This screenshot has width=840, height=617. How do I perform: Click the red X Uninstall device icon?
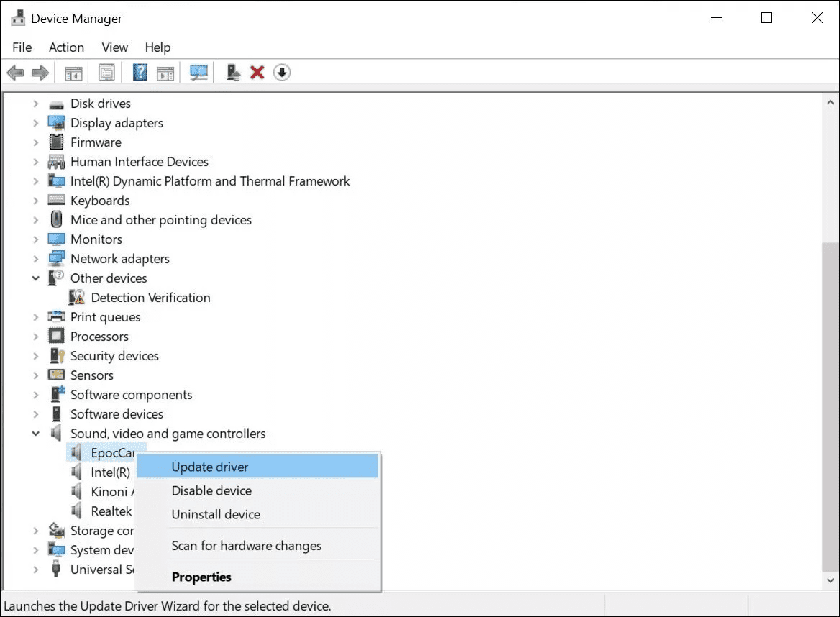[x=257, y=73]
